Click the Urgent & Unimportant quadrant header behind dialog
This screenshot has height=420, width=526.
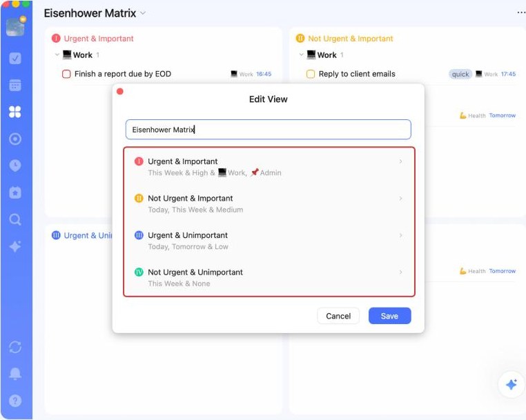click(x=88, y=235)
